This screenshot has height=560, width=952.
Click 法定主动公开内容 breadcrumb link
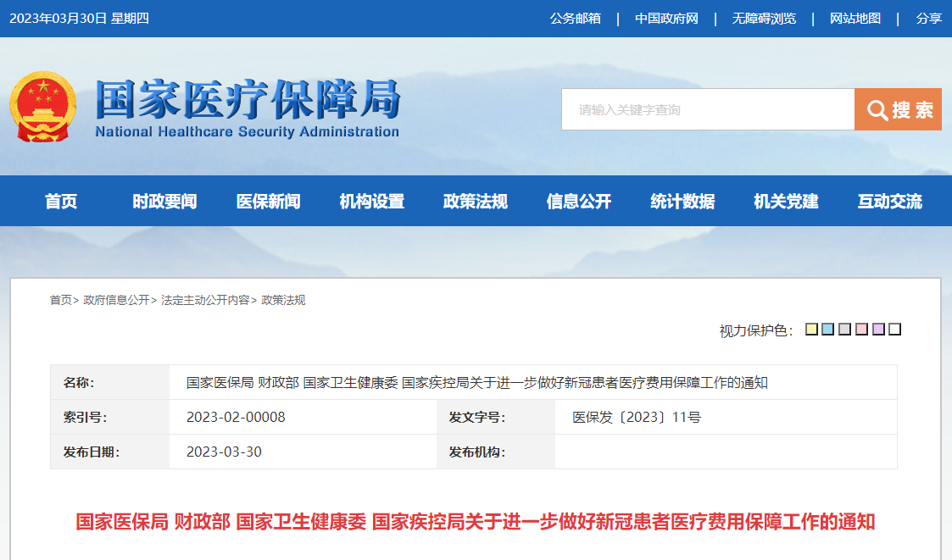(205, 300)
